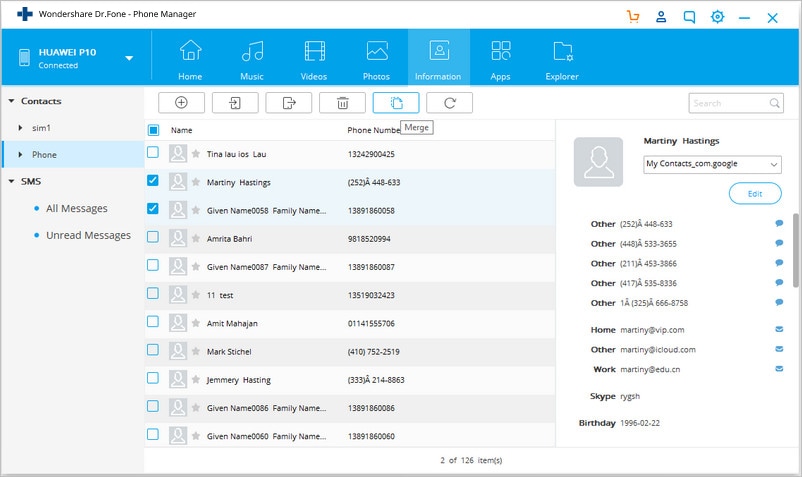Check the Given Name0087 checkbox
The height and width of the screenshot is (477, 802).
click(152, 265)
